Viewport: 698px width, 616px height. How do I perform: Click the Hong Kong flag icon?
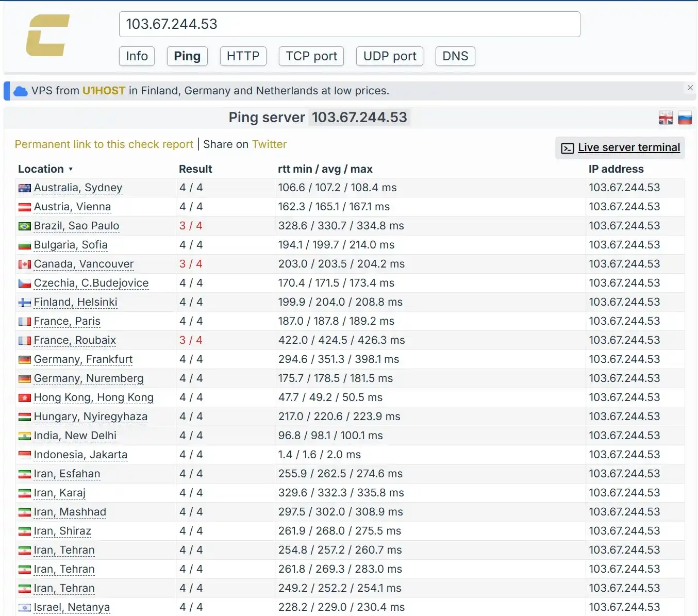click(x=25, y=398)
